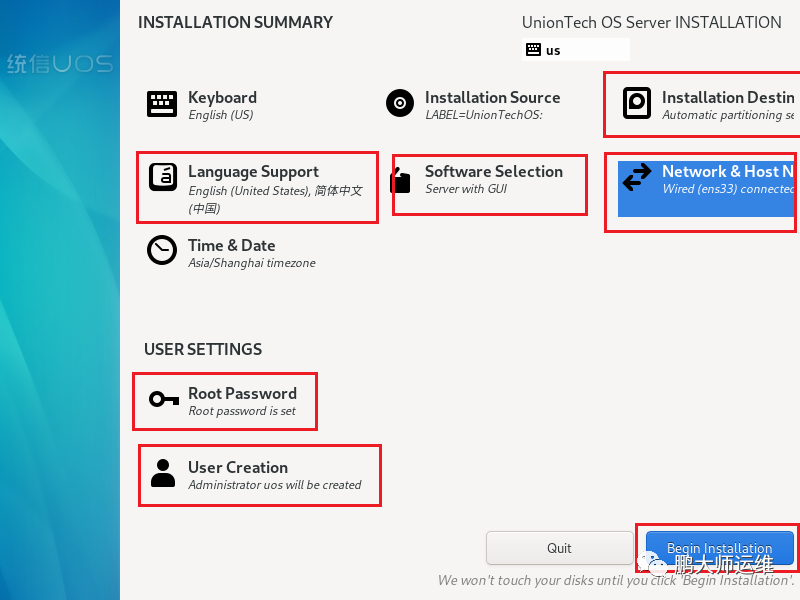Click 'English (US)' keyboard status text
Image resolution: width=800 pixels, height=600 pixels.
pyautogui.click(x=221, y=115)
